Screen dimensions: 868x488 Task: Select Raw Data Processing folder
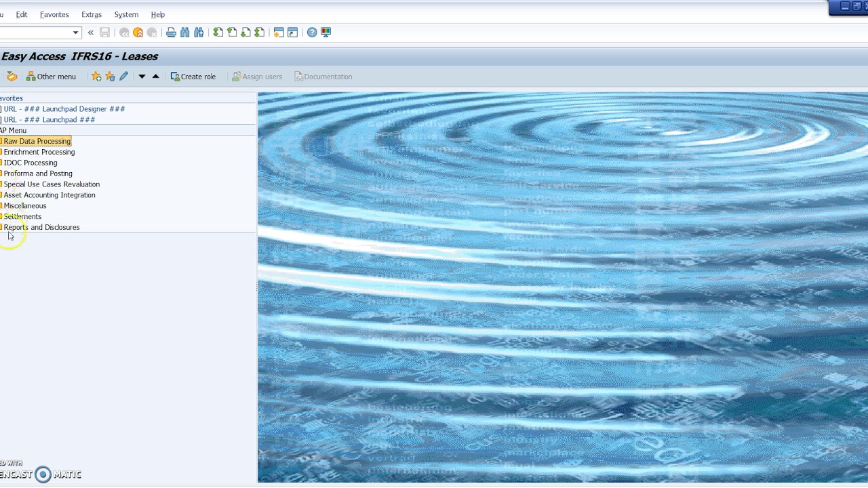click(x=37, y=141)
